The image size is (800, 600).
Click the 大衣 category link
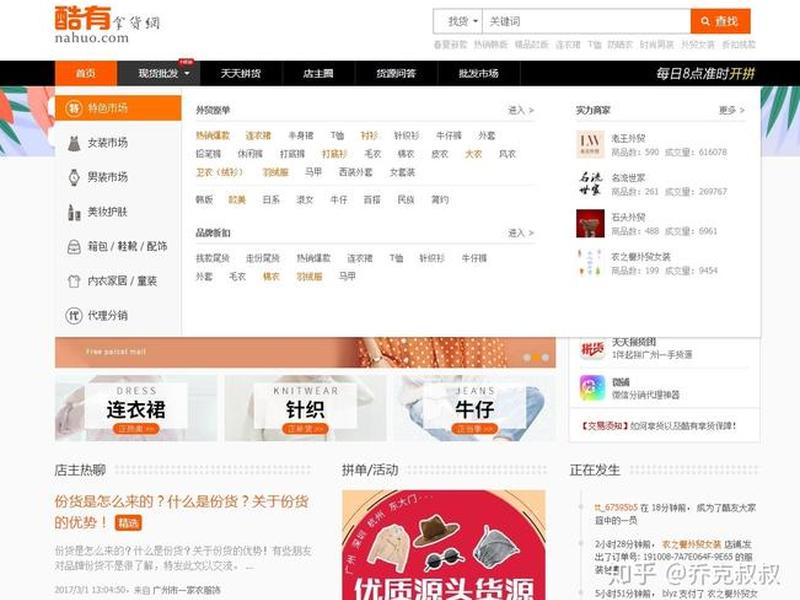(473, 154)
